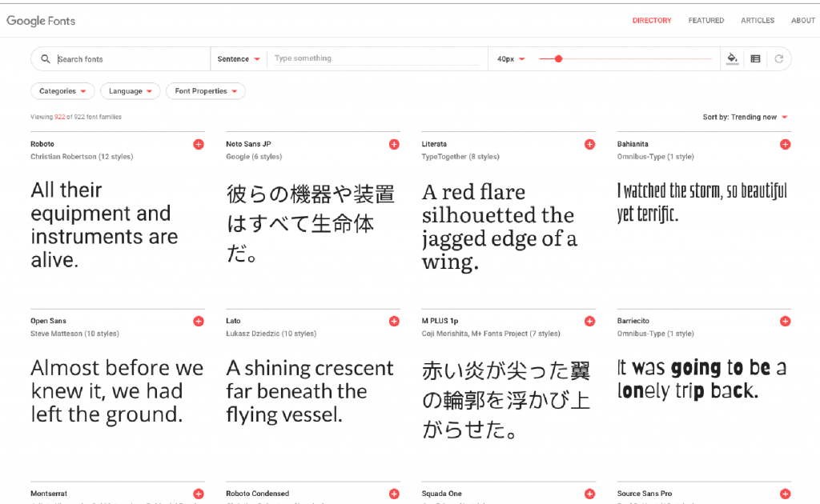Reset filters with refresh icon
This screenshot has height=504, width=820.
point(778,58)
